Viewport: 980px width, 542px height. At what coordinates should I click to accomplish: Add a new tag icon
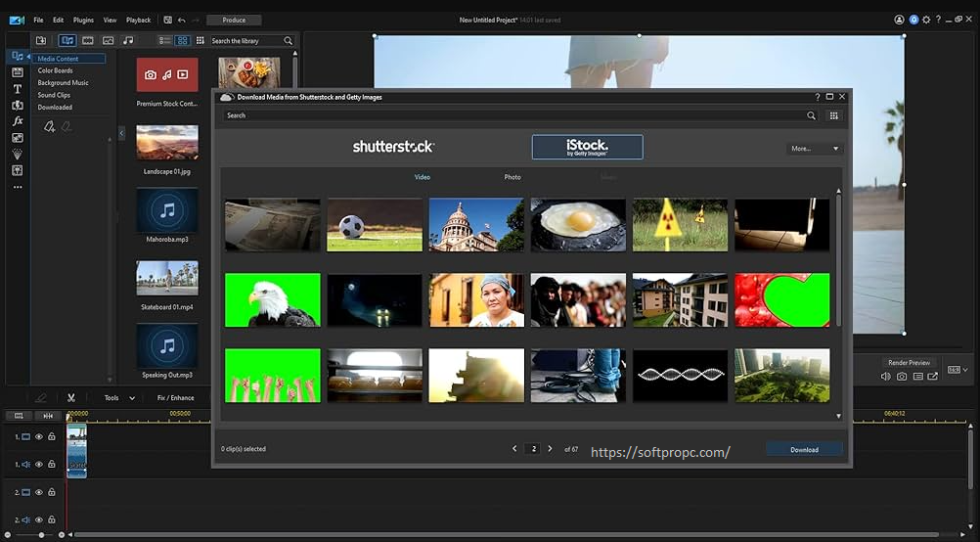(x=49, y=127)
